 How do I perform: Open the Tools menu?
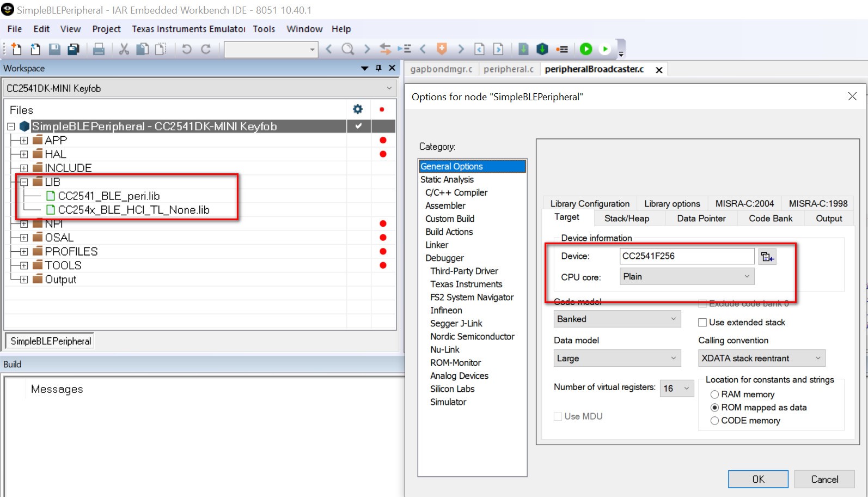pos(264,29)
